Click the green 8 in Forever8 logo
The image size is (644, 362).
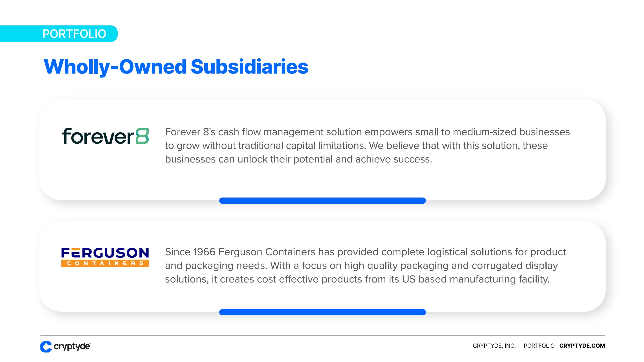(142, 136)
